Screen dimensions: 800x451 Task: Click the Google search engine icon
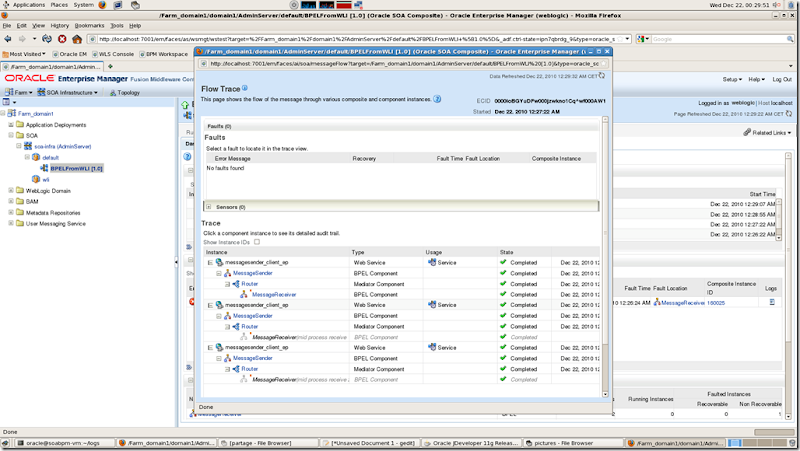pos(641,39)
